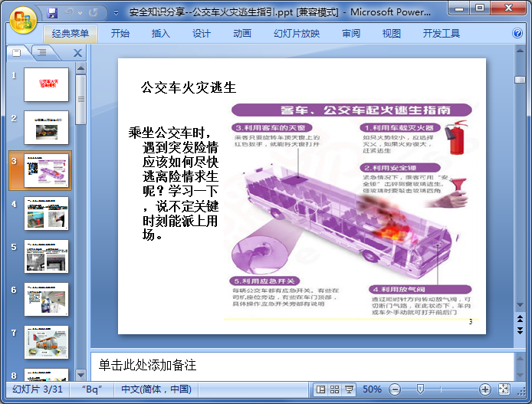This screenshot has height=404, width=532.
Task: Click notes pane scroll down arrow
Action: [x=520, y=375]
